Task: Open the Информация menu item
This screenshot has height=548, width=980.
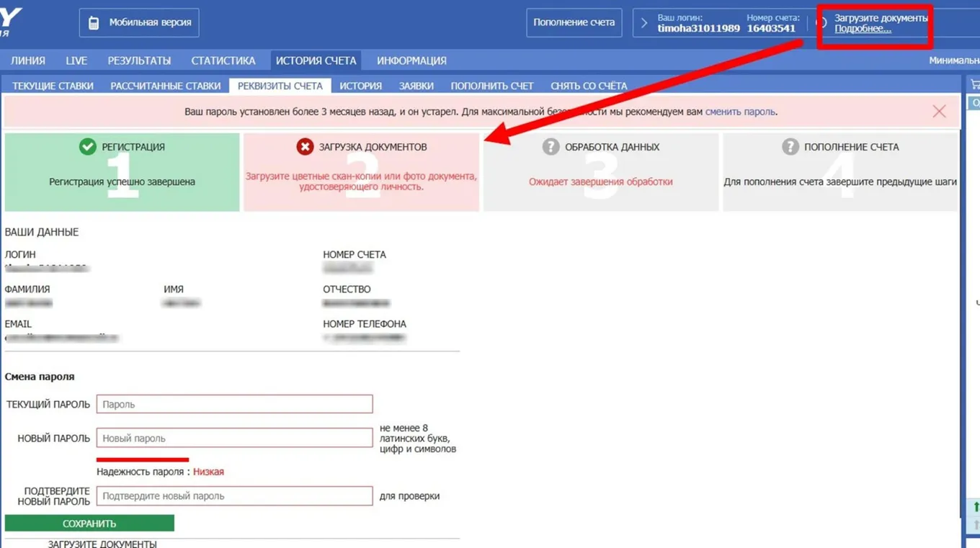Action: [411, 60]
